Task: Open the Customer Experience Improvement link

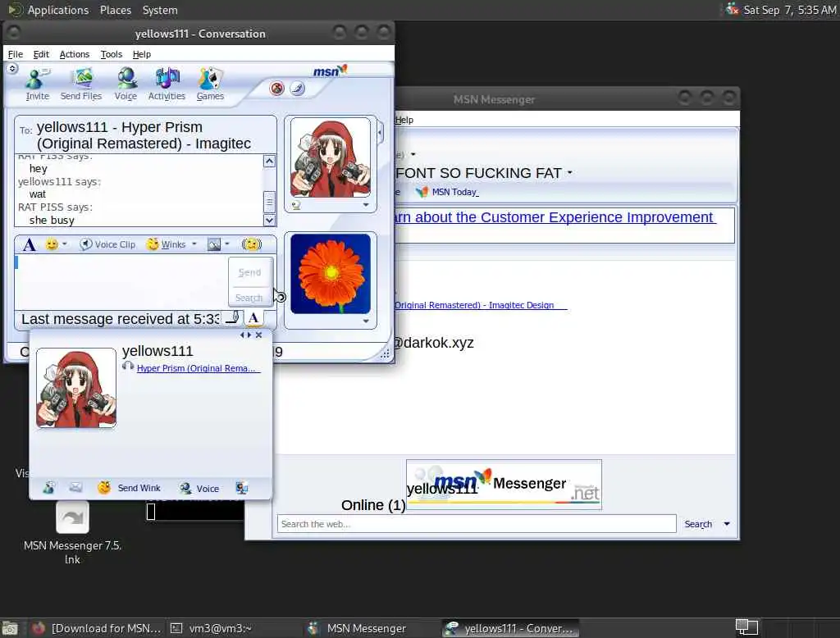Action: [x=554, y=217]
